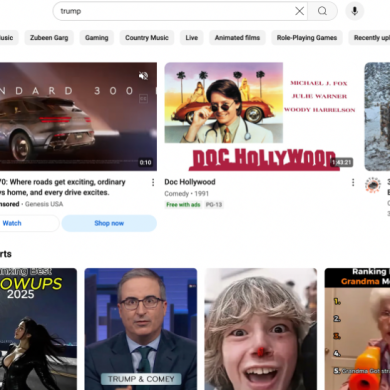Open the Ranking Grandma short
390x390 pixels.
357,329
